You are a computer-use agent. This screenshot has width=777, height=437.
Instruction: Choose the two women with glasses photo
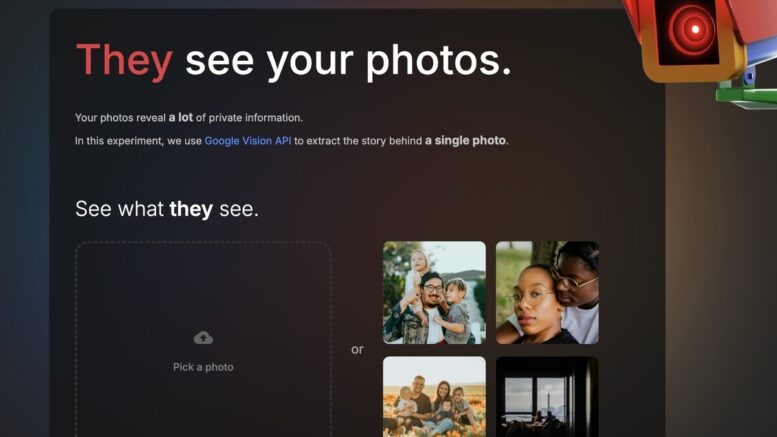coord(547,292)
